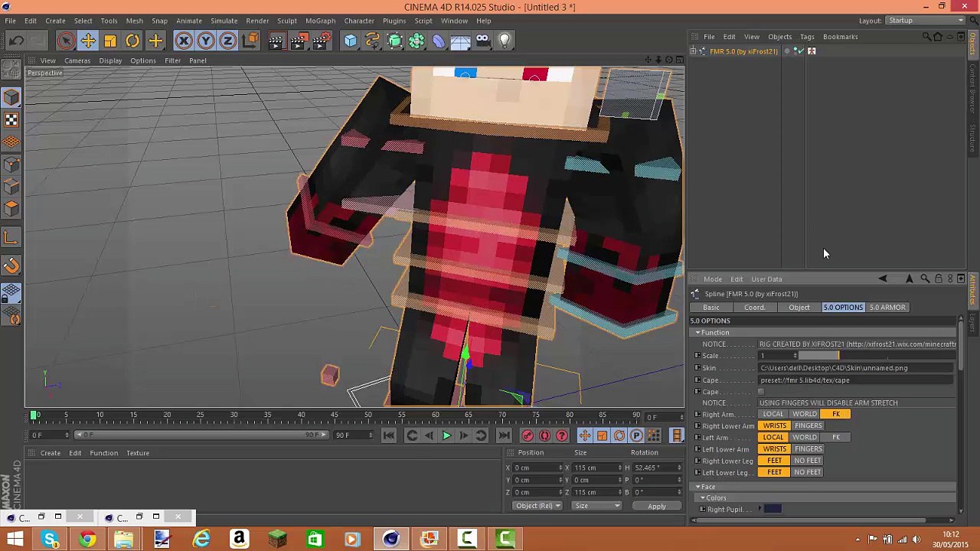The image size is (980, 551).
Task: Set Right Lower Arm to FINGERS
Action: click(808, 425)
